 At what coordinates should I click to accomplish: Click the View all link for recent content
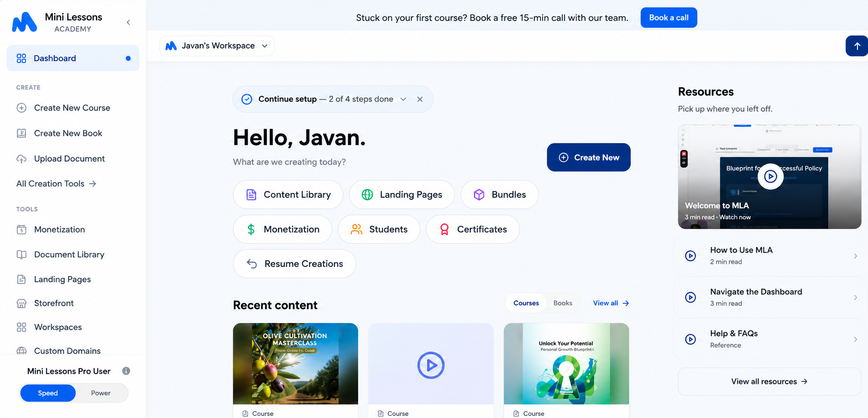point(611,303)
